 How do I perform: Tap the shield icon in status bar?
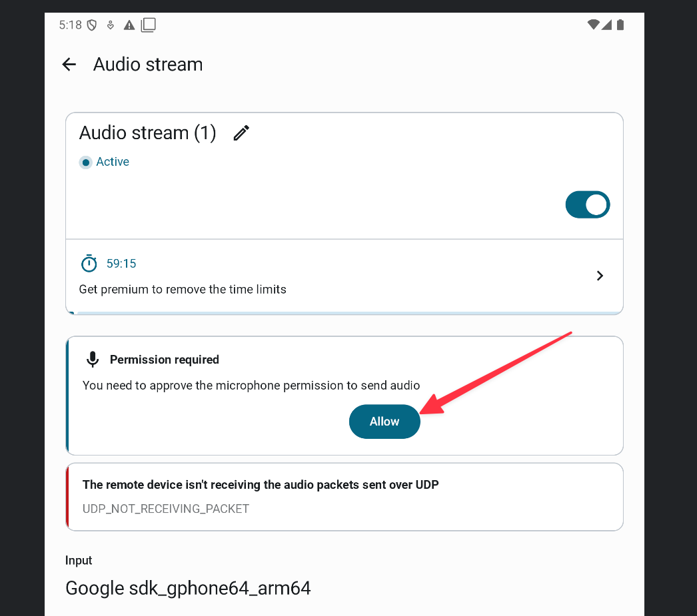pyautogui.click(x=93, y=25)
